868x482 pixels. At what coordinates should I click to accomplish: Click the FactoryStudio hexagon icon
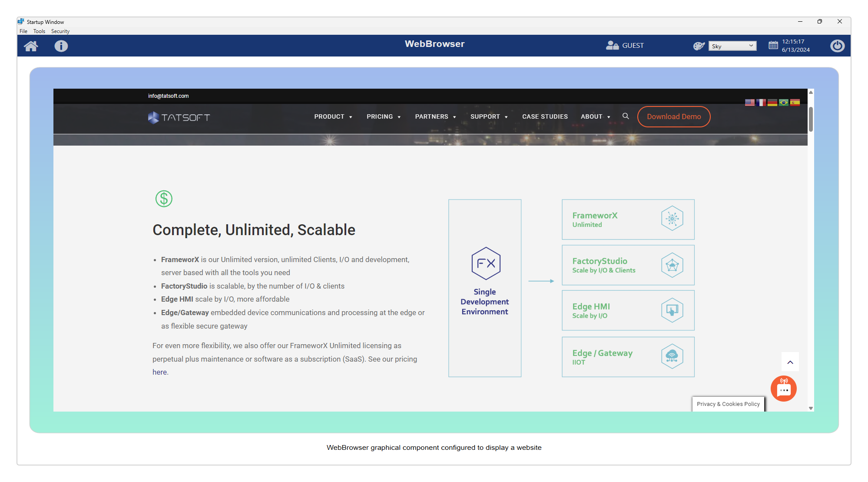(x=672, y=265)
